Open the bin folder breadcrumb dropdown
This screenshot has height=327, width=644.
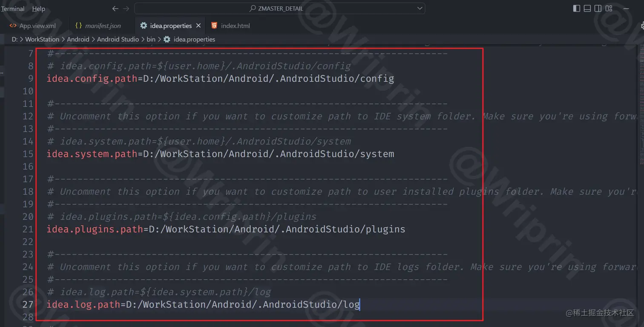151,39
